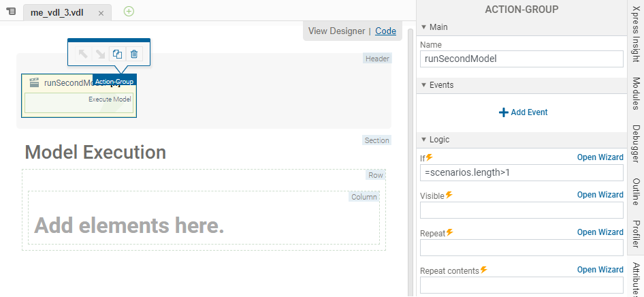Click the Name input field
The height and width of the screenshot is (297, 644).
point(521,59)
